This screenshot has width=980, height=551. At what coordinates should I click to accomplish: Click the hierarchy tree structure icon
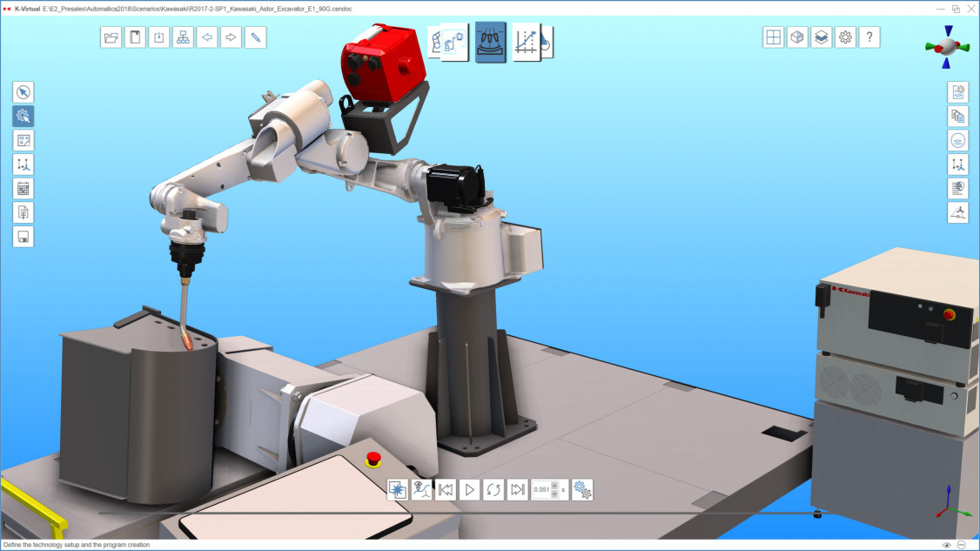183,37
